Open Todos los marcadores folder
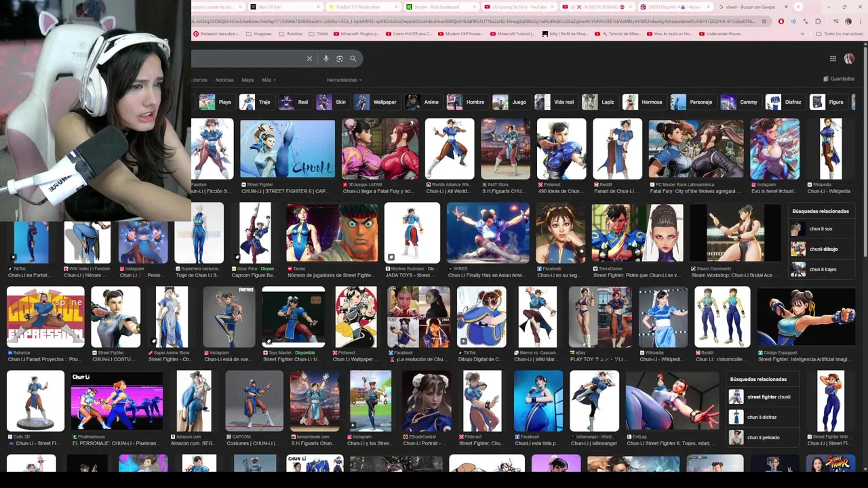Image resolution: width=868 pixels, height=488 pixels. 840,33
